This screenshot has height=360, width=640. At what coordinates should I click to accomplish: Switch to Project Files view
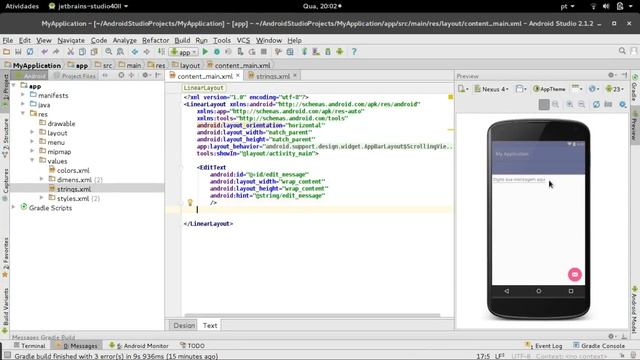[x=75, y=76]
